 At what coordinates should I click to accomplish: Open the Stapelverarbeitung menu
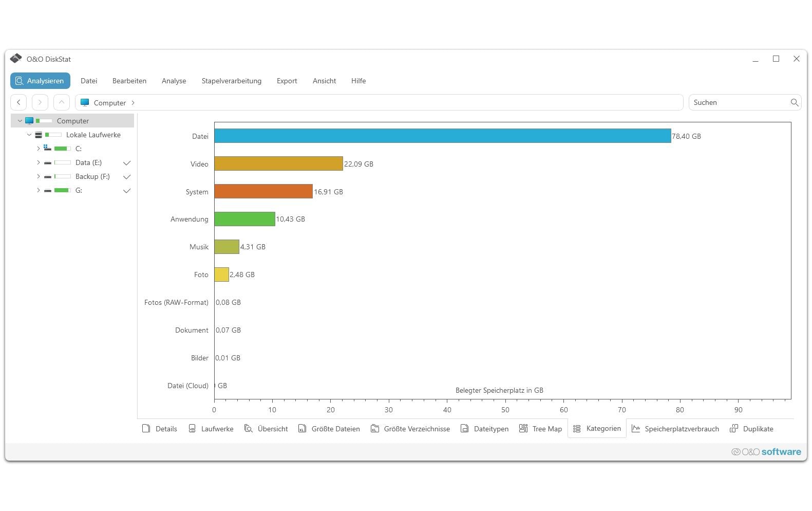tap(232, 81)
